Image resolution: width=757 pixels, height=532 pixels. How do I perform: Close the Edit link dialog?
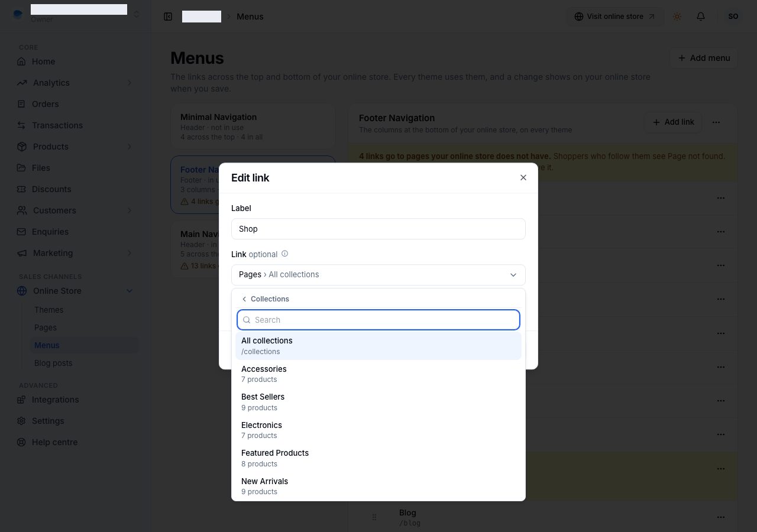(523, 177)
